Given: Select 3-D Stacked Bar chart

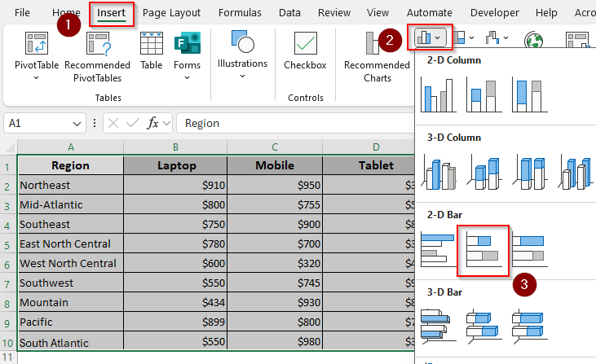Looking at the screenshot, I should (483, 326).
